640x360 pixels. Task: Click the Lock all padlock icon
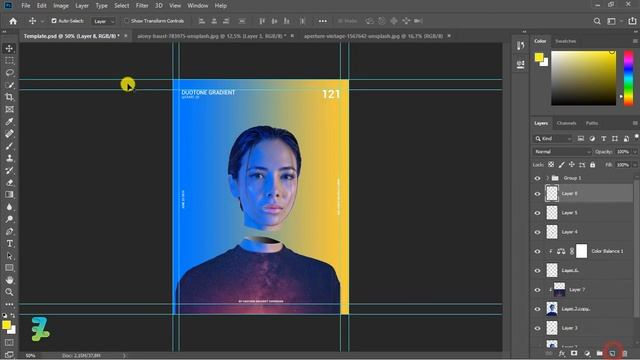click(593, 164)
